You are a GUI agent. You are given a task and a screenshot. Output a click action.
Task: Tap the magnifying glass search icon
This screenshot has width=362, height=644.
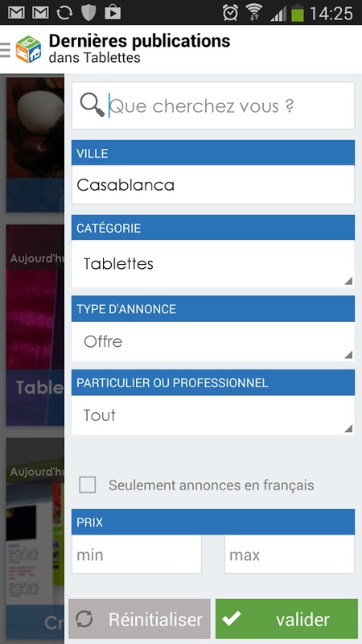pyautogui.click(x=92, y=105)
